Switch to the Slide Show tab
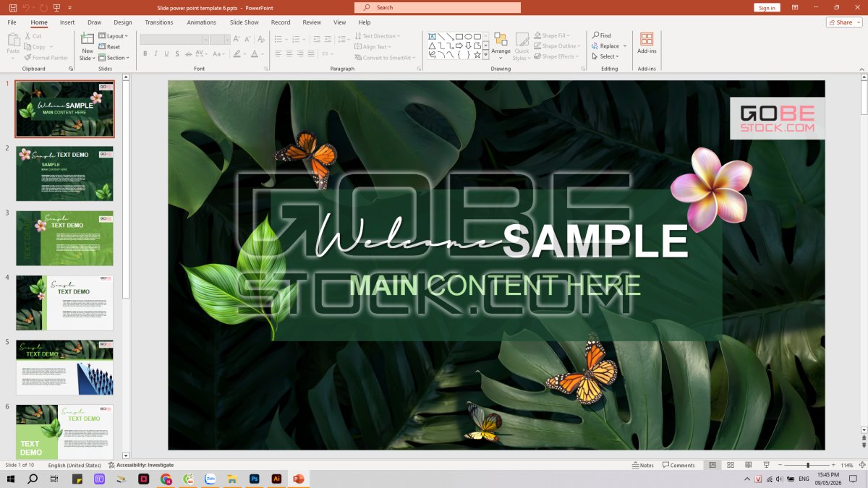 click(x=244, y=22)
